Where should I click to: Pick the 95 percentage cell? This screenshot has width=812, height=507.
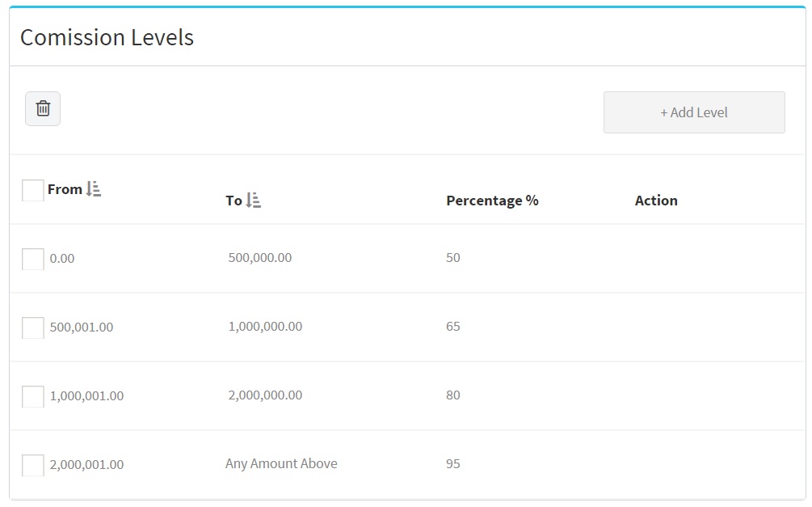click(x=452, y=464)
